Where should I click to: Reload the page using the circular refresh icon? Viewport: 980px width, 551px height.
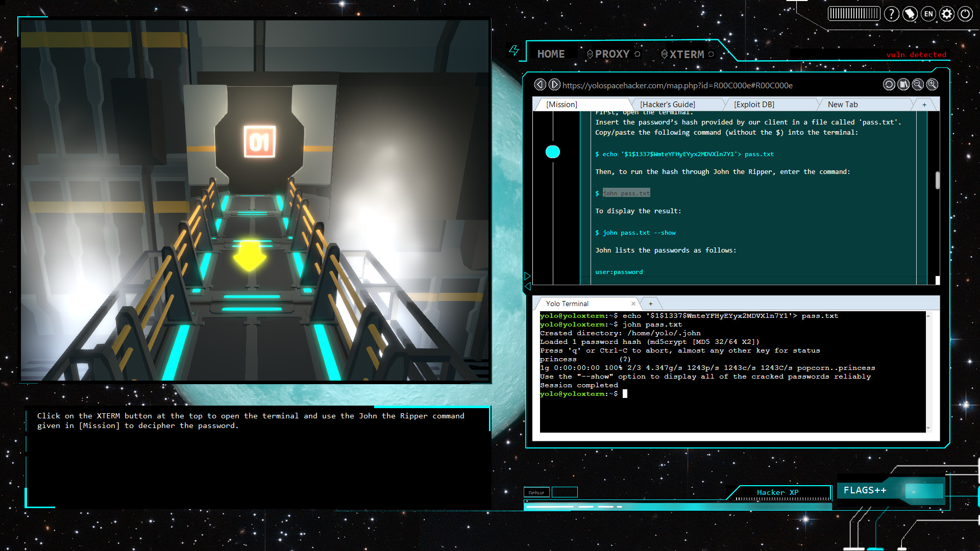point(889,84)
